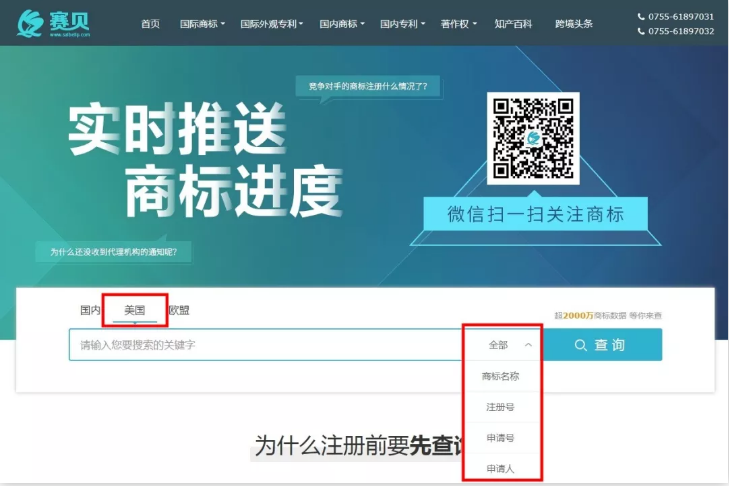The width and height of the screenshot is (729, 486).
Task: Click the phone icon beside 0755-61897031
Action: [x=641, y=17]
